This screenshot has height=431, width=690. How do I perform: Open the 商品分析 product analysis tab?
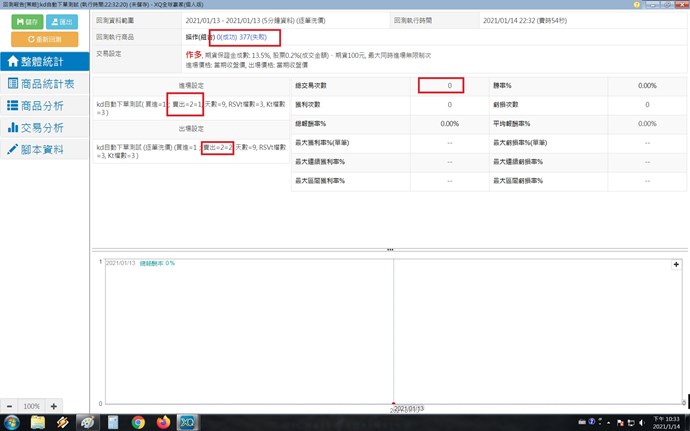point(44,105)
